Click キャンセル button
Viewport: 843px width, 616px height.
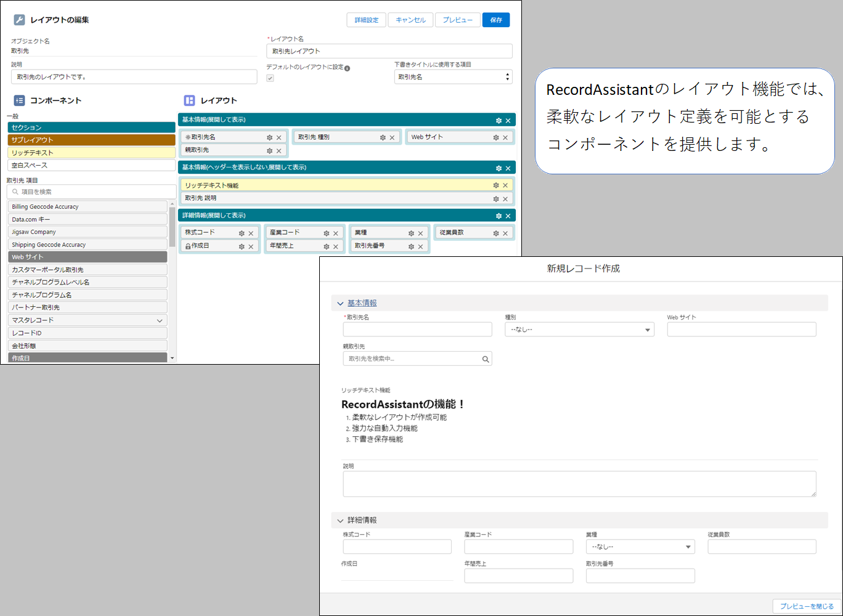point(410,20)
